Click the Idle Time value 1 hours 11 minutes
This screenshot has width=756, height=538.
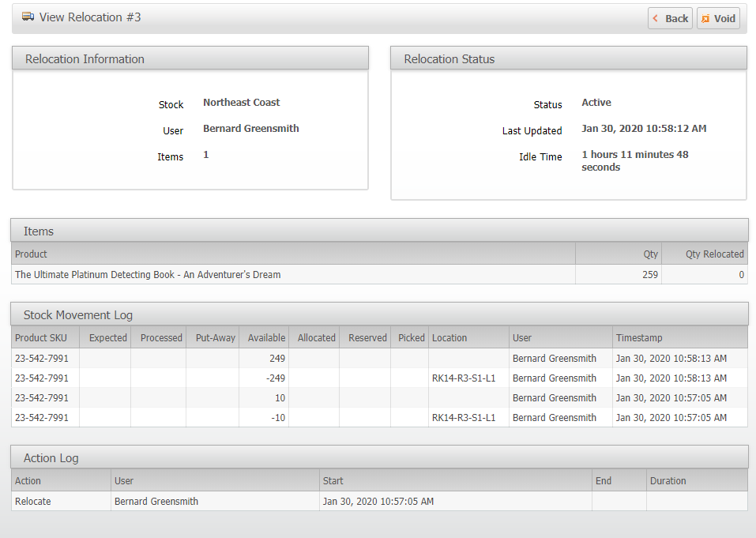634,160
